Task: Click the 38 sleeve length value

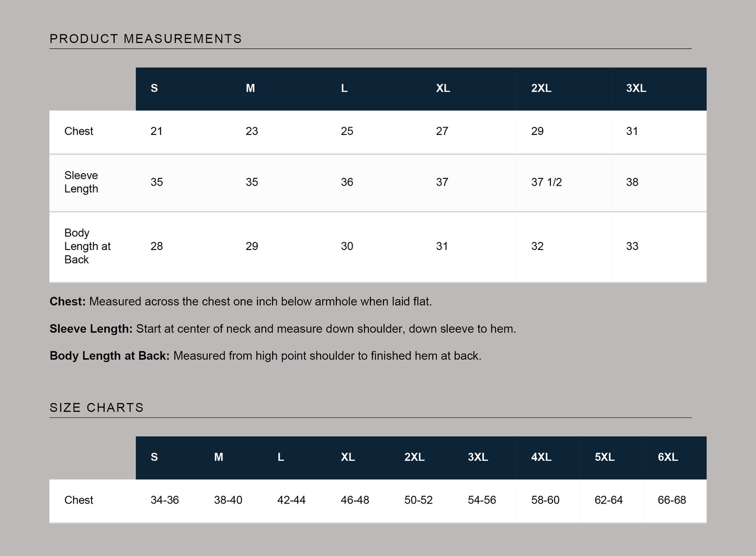Action: point(632,182)
